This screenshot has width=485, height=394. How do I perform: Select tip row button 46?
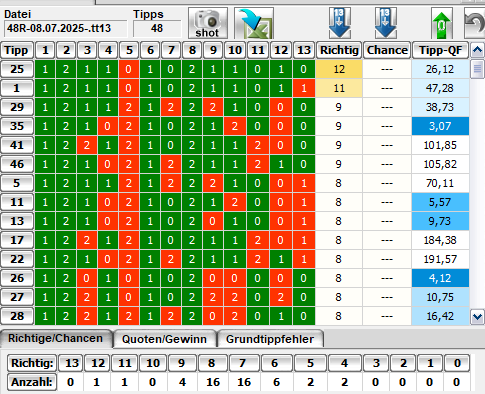pyautogui.click(x=17, y=164)
